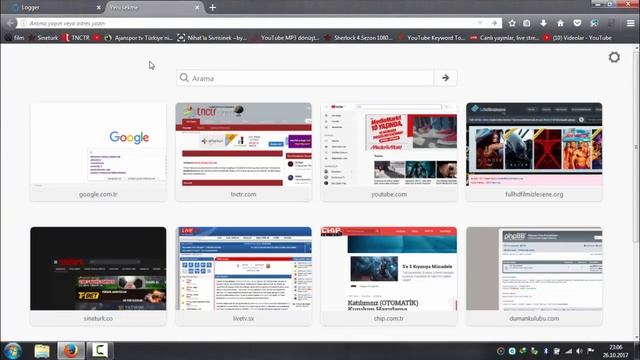Image resolution: width=640 pixels, height=360 pixels.
Task: Open the google.com.tr tile
Action: pyautogui.click(x=98, y=152)
